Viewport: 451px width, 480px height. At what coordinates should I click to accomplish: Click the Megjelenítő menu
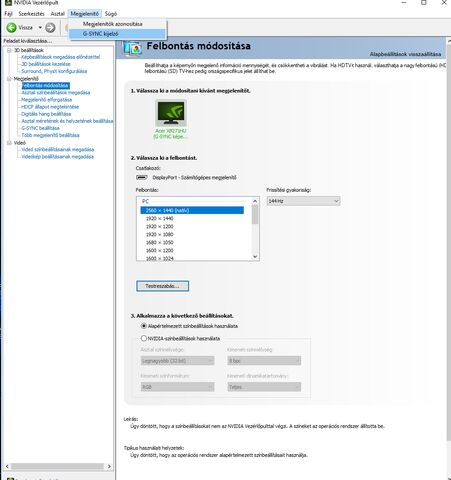(85, 14)
